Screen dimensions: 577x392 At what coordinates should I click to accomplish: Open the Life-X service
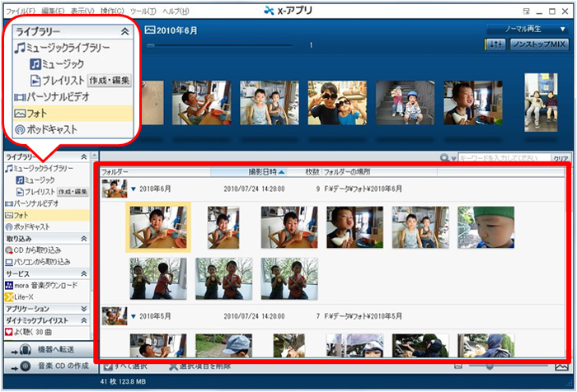coord(25,296)
